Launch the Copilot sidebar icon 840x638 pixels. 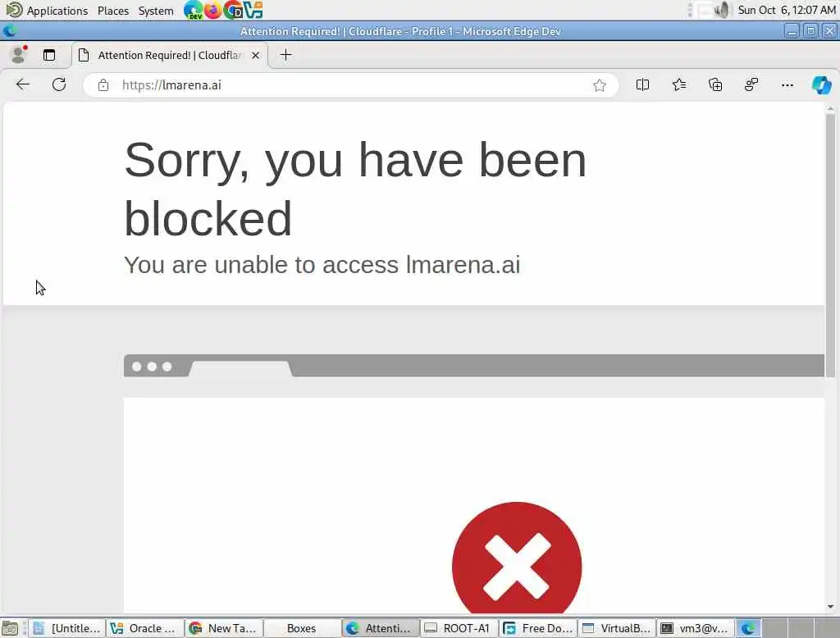821,84
